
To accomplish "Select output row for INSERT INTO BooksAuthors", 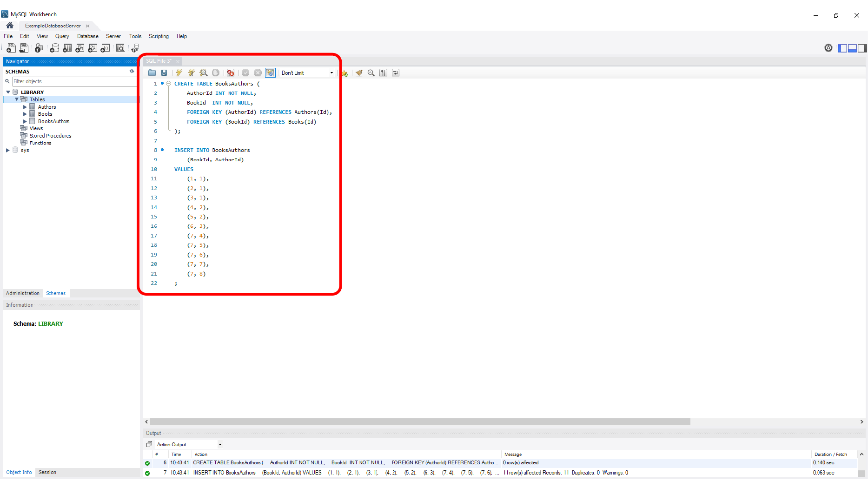I will click(500, 473).
